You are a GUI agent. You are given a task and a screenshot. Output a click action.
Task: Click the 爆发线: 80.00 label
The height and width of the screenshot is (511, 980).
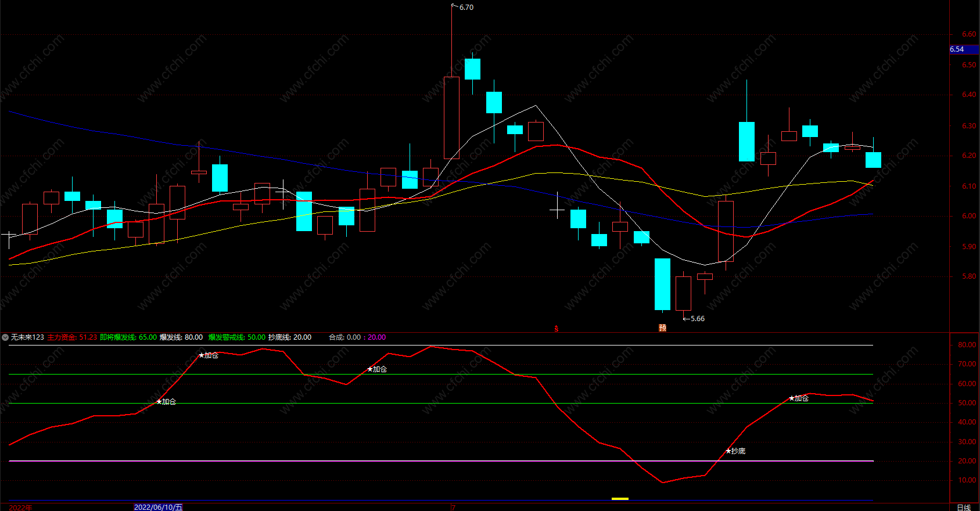point(181,337)
